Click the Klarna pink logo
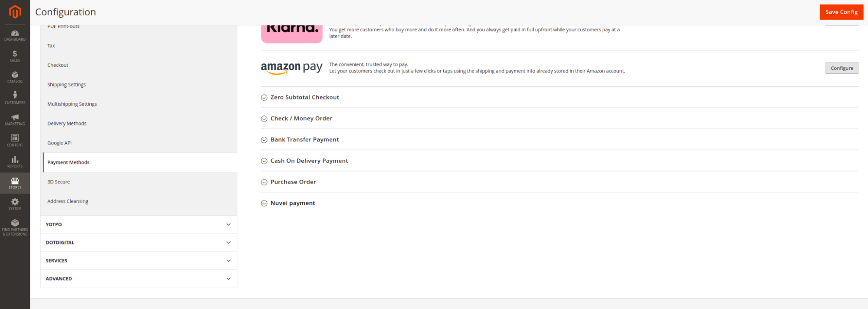This screenshot has height=309, width=868. point(291,33)
